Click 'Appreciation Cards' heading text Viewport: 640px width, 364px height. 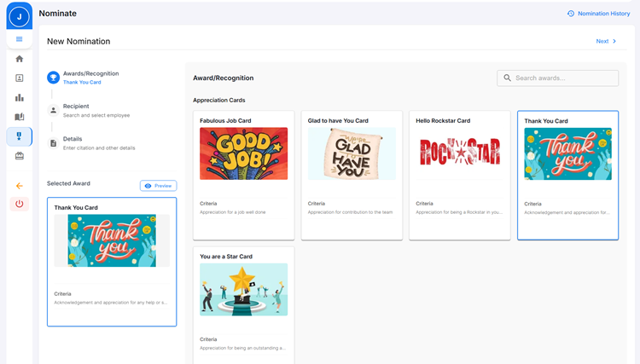tap(219, 100)
